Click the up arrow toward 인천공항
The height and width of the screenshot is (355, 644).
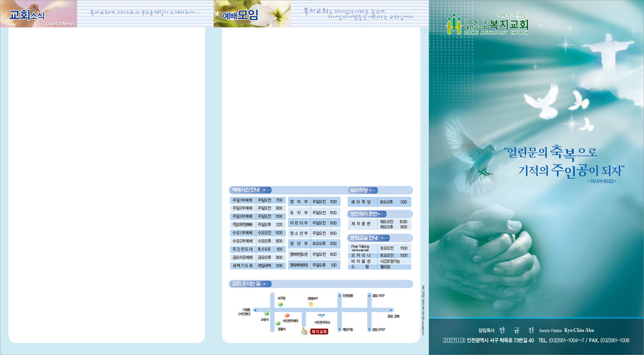pos(339,295)
